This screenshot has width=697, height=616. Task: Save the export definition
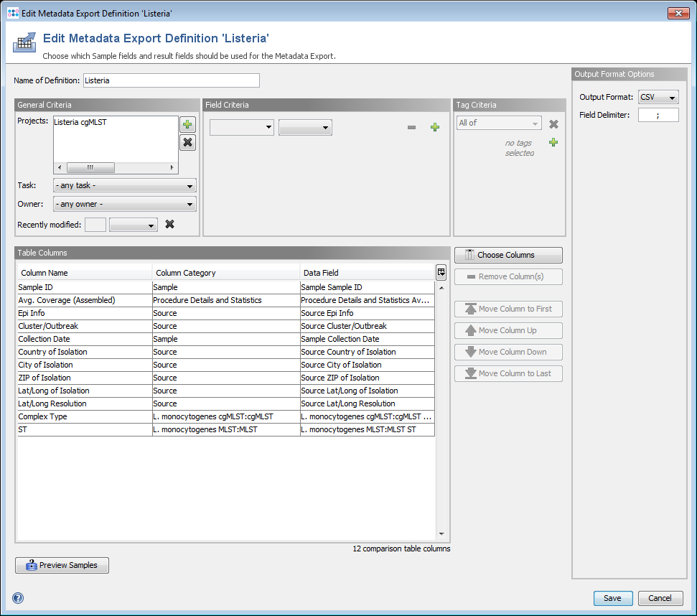[612, 598]
